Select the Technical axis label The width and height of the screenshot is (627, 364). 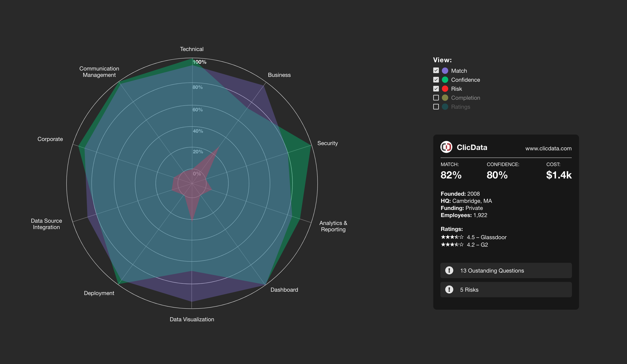tap(192, 49)
